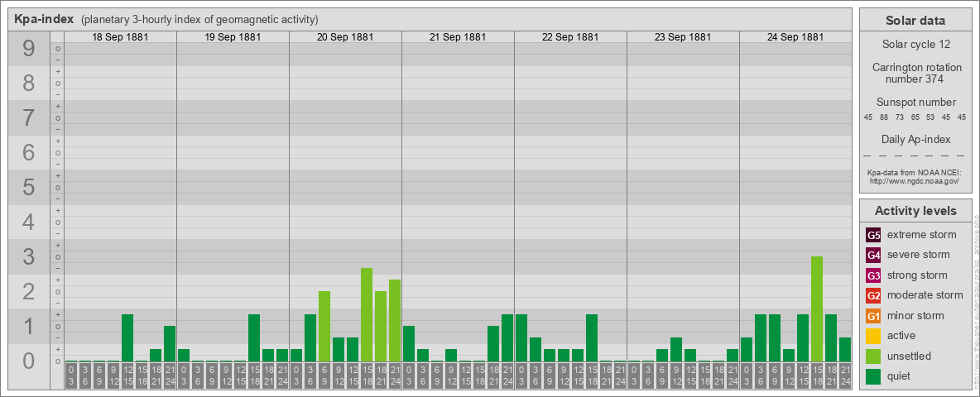Click the 'Activity levels' panel heading

pos(915,211)
